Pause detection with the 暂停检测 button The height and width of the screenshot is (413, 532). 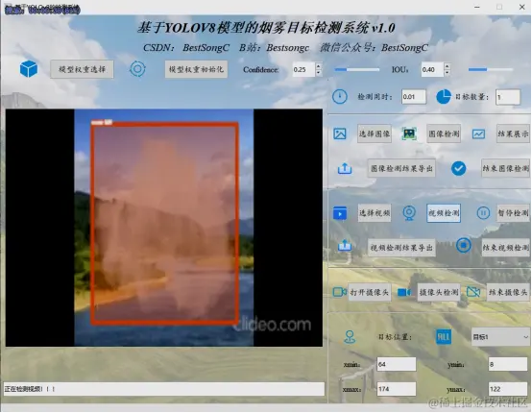[513, 213]
